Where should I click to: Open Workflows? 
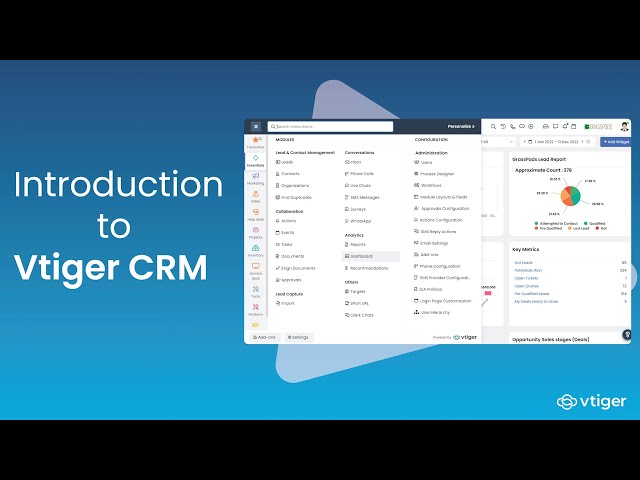click(428, 185)
